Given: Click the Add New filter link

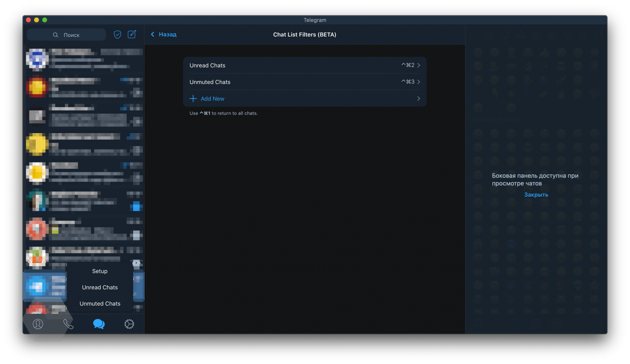Looking at the screenshot, I should click(213, 99).
